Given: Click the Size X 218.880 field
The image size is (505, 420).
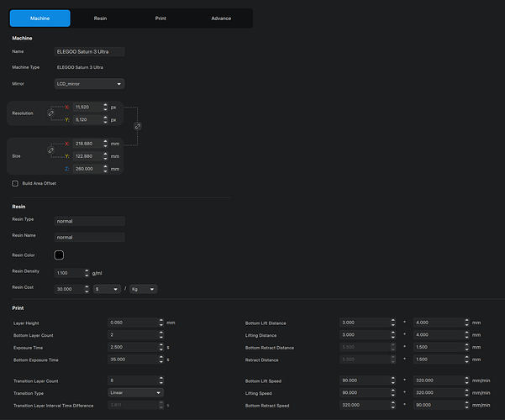Looking at the screenshot, I should (x=87, y=144).
